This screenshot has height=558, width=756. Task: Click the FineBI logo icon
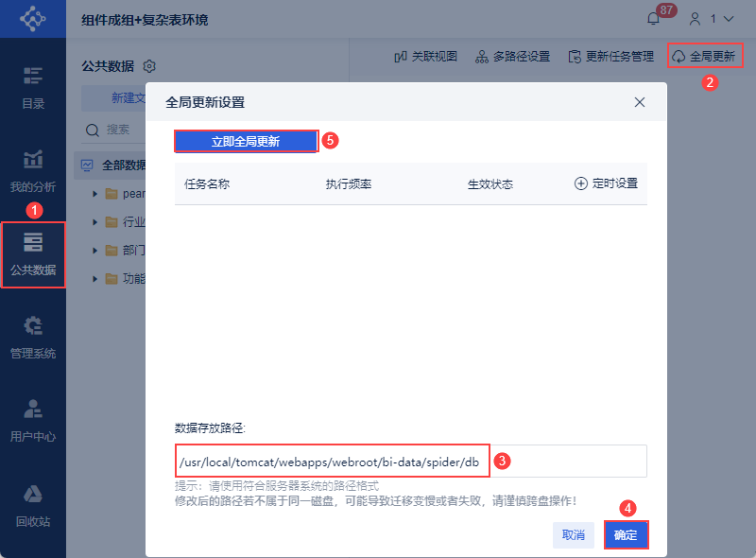(x=33, y=19)
